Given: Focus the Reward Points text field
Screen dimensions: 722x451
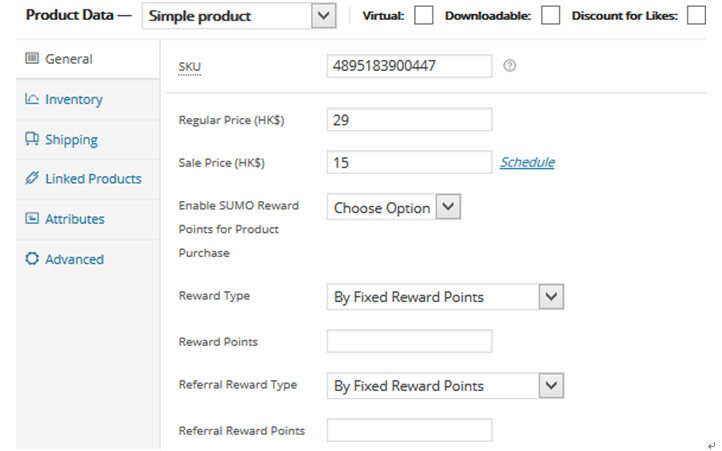Looking at the screenshot, I should click(x=409, y=341).
